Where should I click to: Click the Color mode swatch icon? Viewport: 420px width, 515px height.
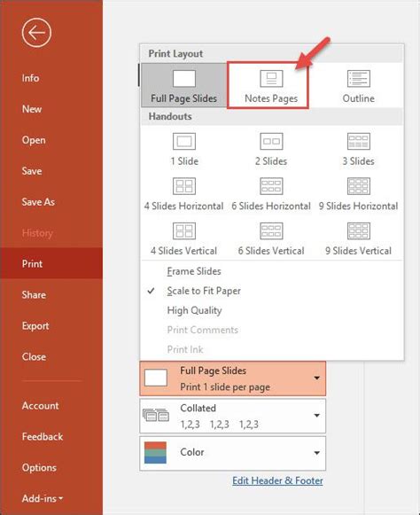(x=155, y=453)
